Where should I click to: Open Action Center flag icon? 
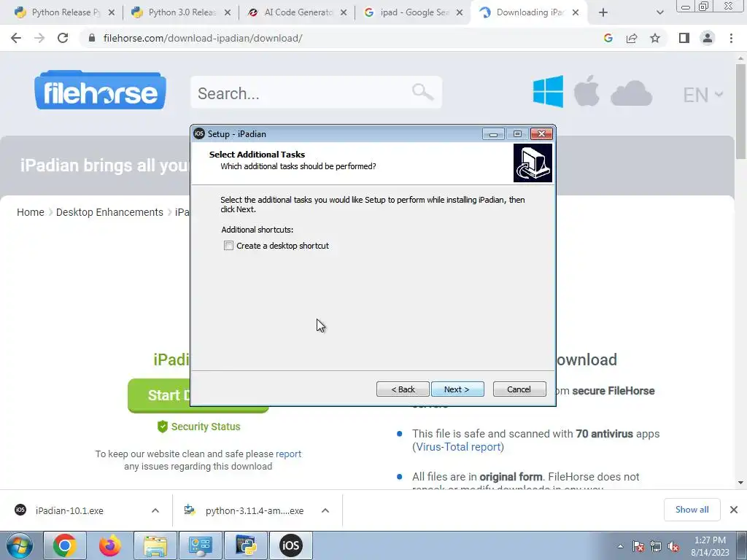tap(638, 547)
